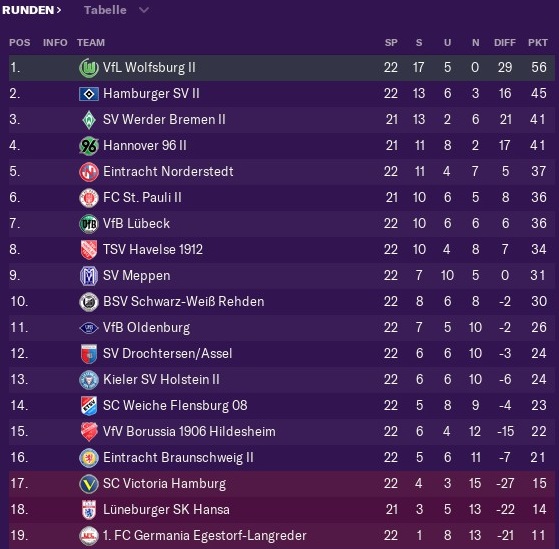Open TSV Havelse 1912 team link
The image size is (559, 549).
pyautogui.click(x=153, y=250)
